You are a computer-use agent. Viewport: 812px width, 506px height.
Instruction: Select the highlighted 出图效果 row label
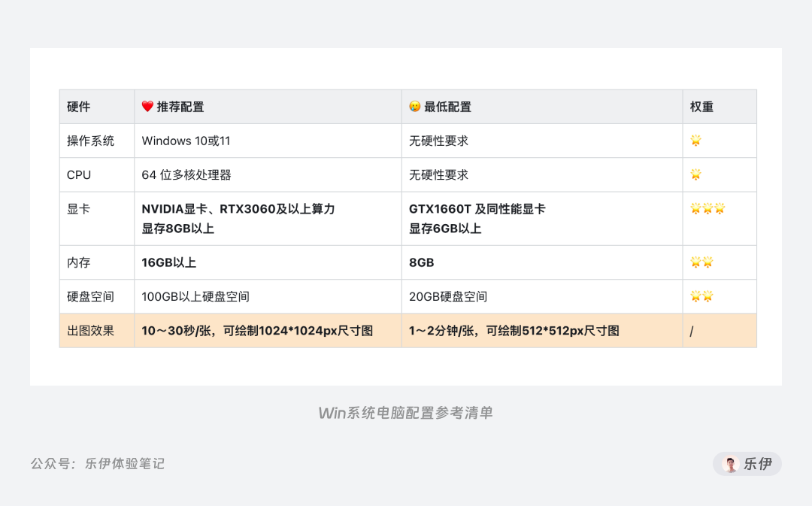pos(81,330)
